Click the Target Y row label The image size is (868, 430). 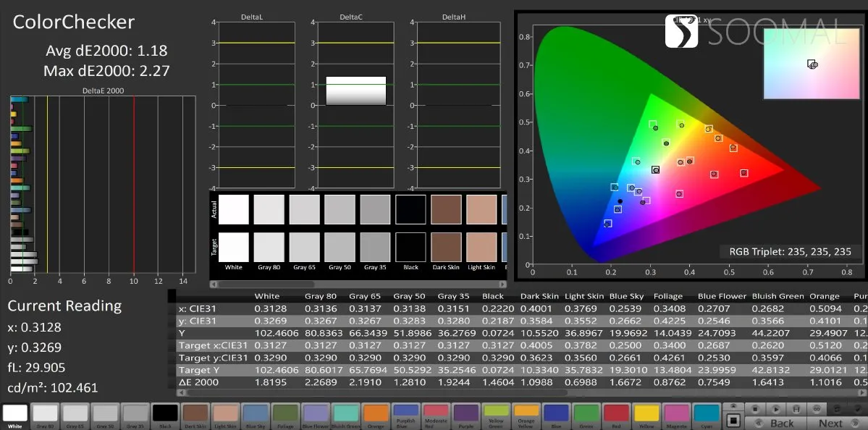201,370
